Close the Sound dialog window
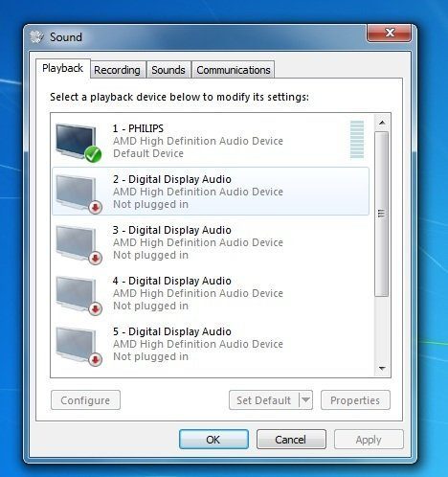This screenshot has height=477, width=448. [x=389, y=33]
